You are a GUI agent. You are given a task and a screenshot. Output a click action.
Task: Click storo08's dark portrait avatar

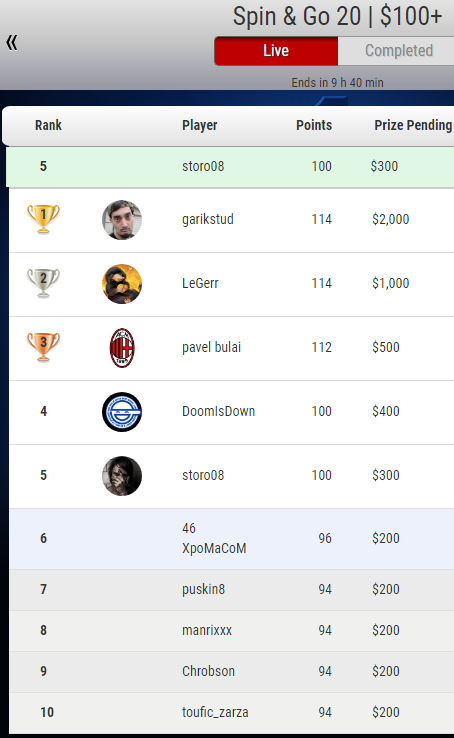[122, 476]
